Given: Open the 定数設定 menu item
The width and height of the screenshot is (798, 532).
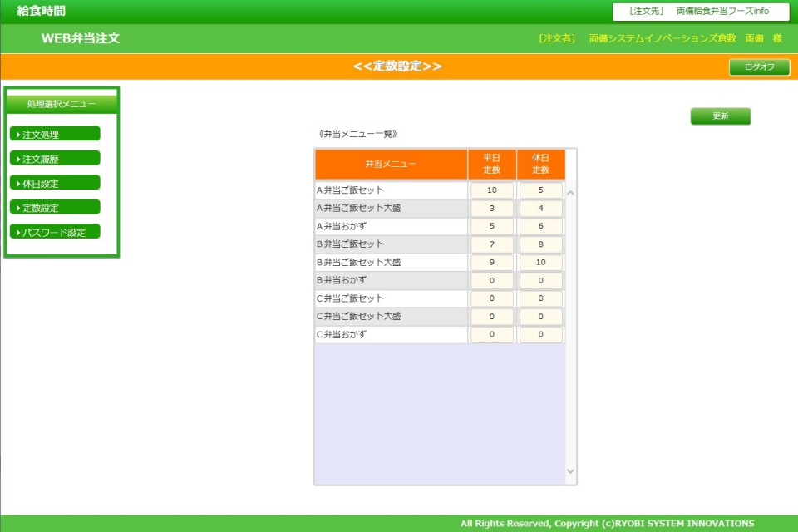Looking at the screenshot, I should coord(55,208).
